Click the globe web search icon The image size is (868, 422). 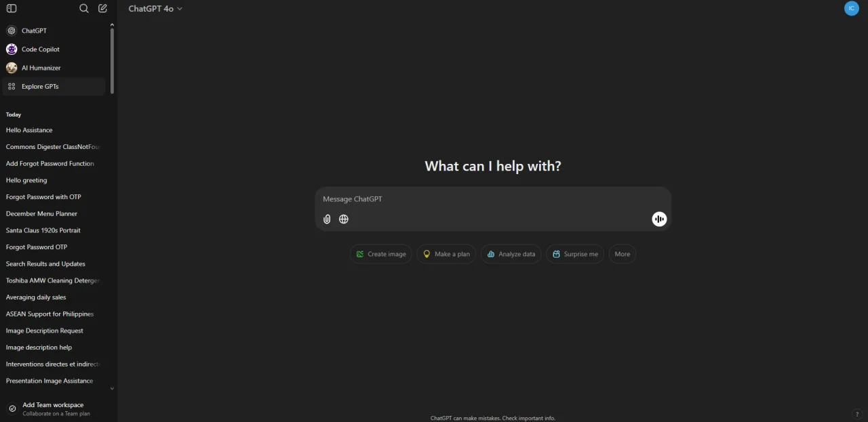(344, 219)
